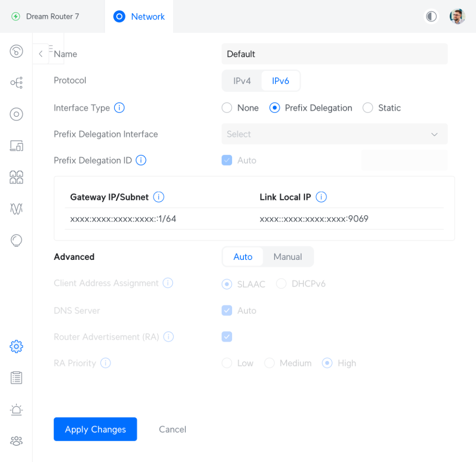Image resolution: width=476 pixels, height=462 pixels.
Task: Show info for Link Local IP
Action: [321, 197]
